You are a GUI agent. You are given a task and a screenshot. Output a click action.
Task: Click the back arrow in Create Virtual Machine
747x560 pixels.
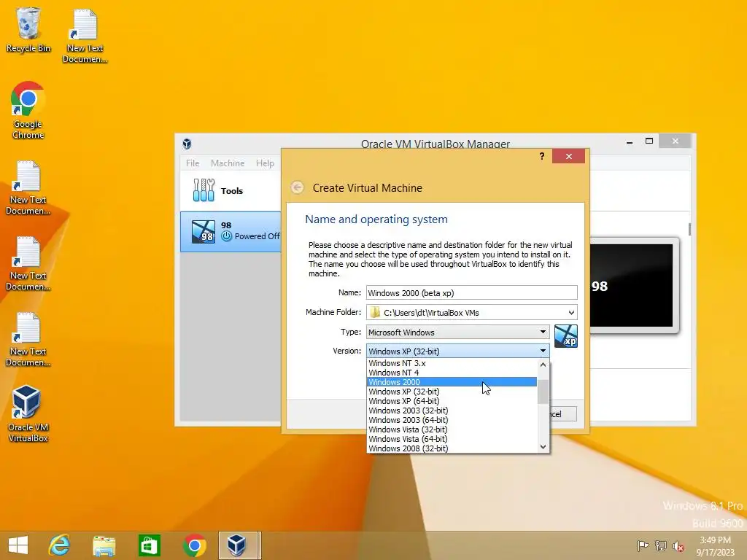pos(298,187)
